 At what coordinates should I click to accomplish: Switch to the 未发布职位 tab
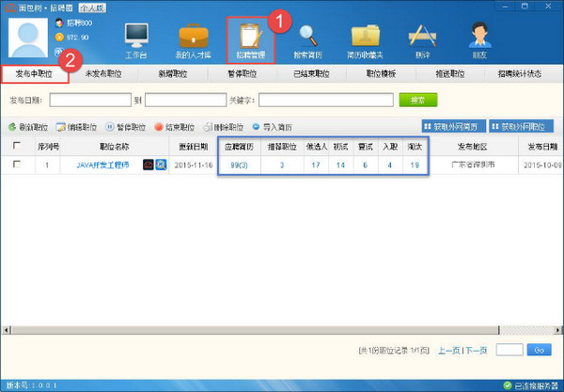pos(103,74)
